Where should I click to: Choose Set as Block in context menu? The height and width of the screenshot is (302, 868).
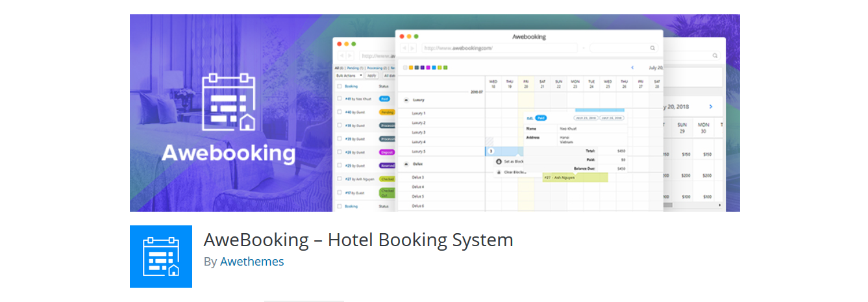[x=509, y=161]
